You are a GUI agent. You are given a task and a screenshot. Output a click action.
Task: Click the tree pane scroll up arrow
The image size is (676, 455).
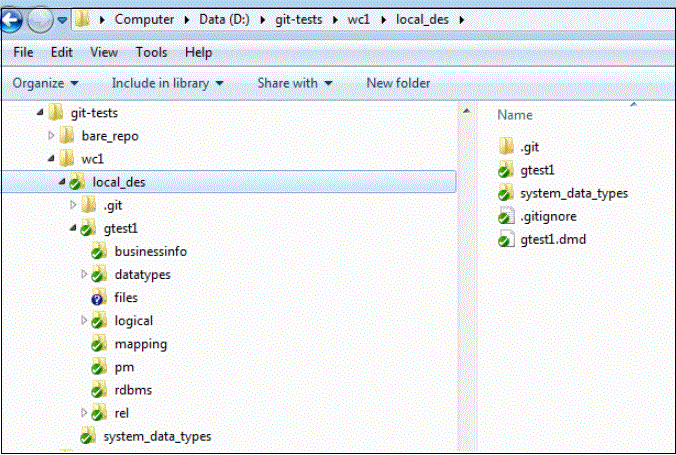coord(466,111)
